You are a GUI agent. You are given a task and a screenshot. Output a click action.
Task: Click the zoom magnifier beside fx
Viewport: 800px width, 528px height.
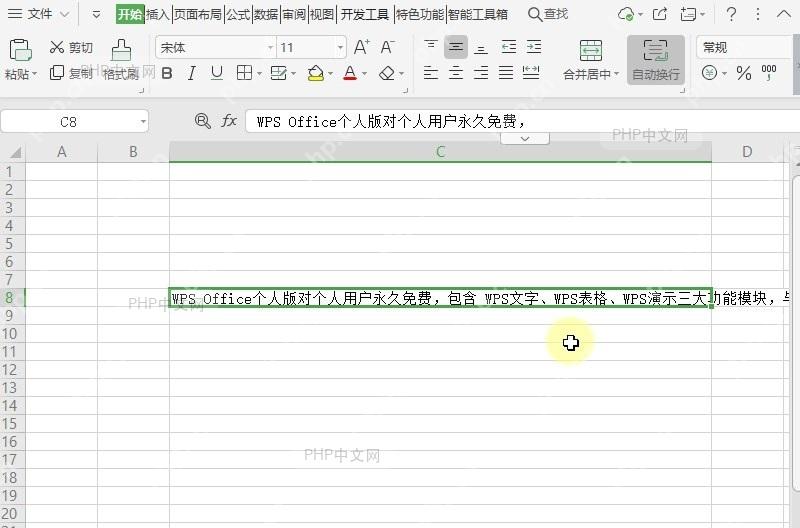203,121
